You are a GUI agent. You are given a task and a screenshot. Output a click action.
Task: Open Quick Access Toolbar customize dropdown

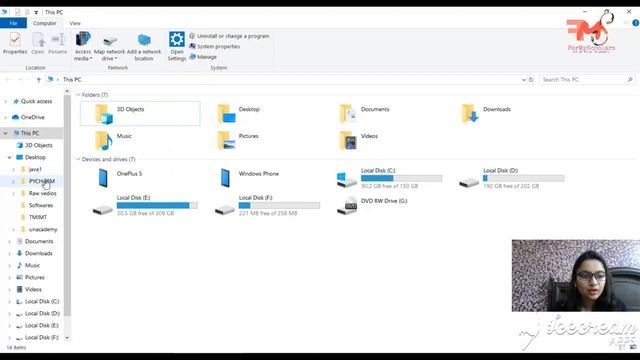tap(36, 12)
